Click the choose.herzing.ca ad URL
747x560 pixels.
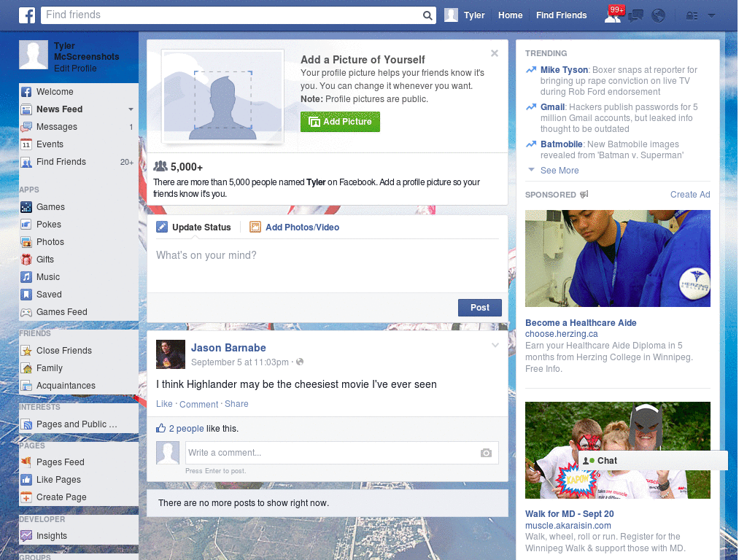pyautogui.click(x=561, y=334)
